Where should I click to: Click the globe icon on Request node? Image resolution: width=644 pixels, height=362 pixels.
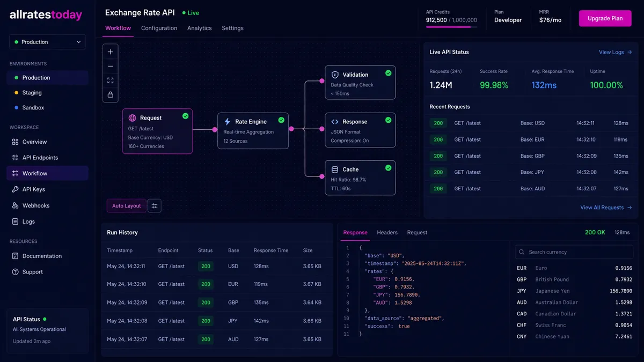click(x=133, y=118)
